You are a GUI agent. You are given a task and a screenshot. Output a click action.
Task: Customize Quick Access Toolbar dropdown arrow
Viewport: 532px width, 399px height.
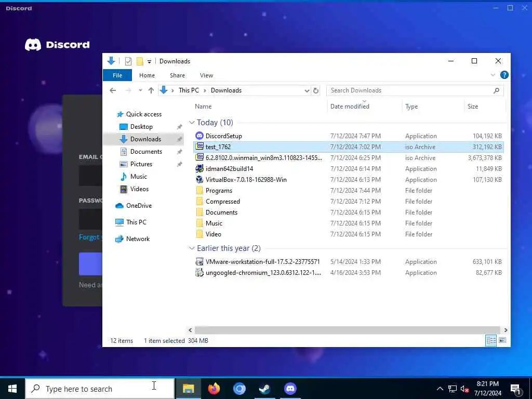[x=149, y=61]
